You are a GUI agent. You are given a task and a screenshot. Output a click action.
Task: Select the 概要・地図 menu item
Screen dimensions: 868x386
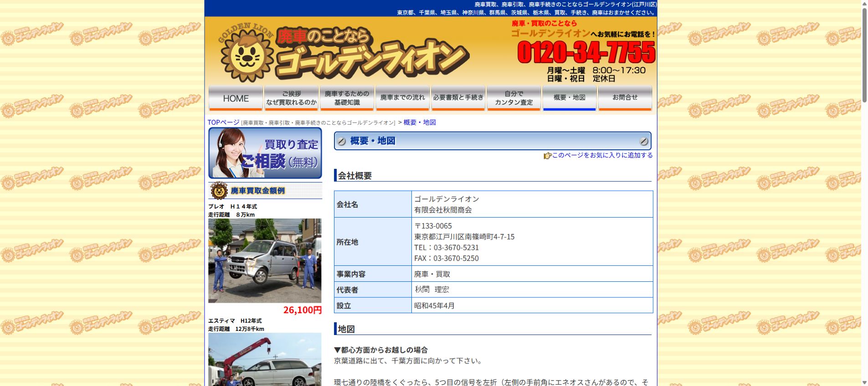tap(569, 98)
